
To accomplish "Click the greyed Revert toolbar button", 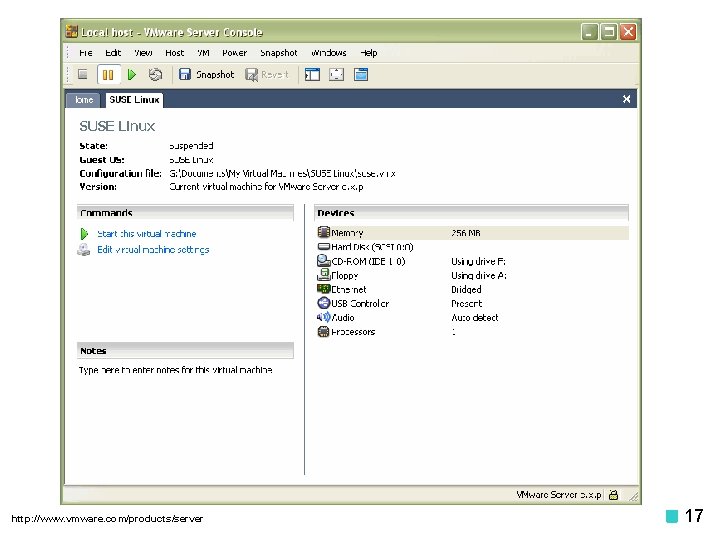I will pyautogui.click(x=267, y=74).
